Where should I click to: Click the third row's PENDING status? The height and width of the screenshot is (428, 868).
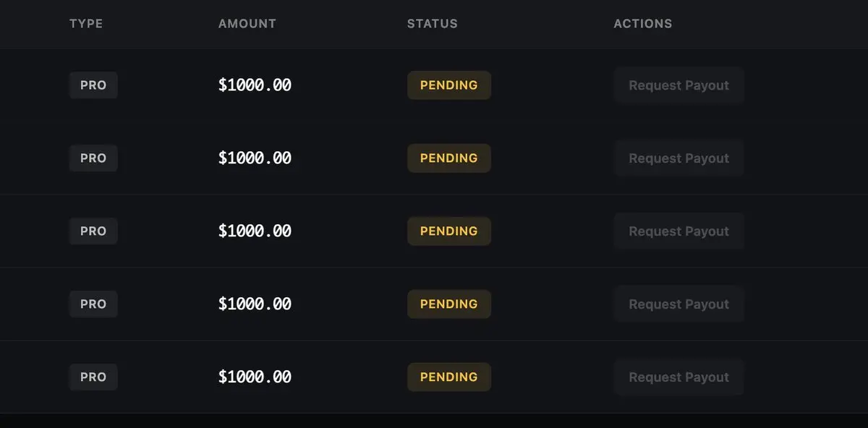coord(449,231)
